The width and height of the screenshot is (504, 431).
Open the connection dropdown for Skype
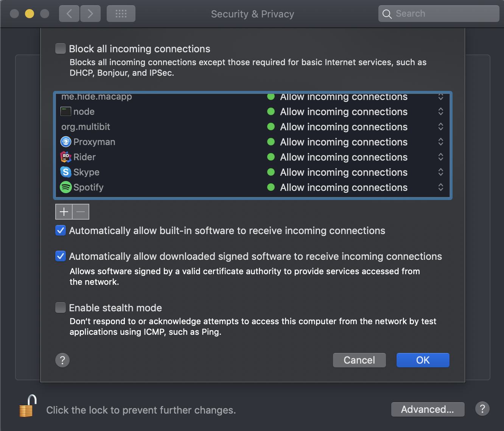[x=440, y=172]
